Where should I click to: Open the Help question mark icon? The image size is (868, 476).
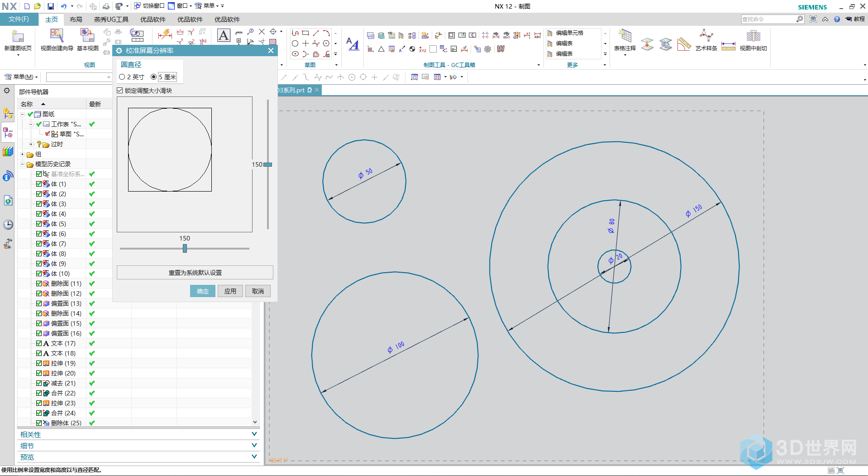[x=837, y=19]
